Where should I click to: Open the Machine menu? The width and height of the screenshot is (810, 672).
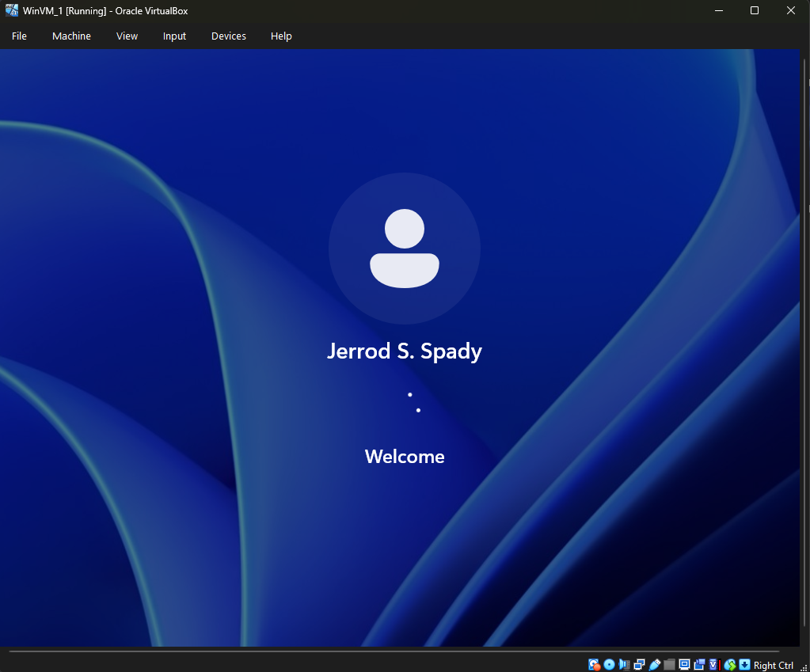[x=71, y=36]
